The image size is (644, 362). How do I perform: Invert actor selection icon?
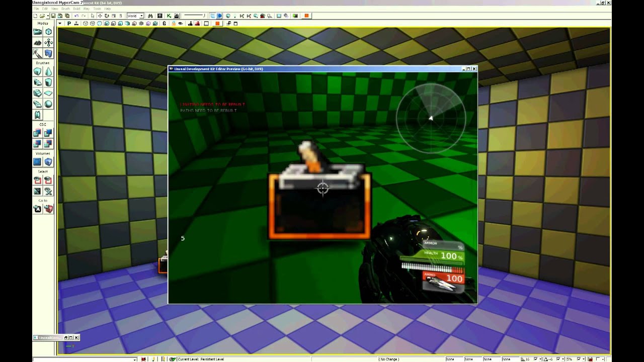(x=37, y=191)
